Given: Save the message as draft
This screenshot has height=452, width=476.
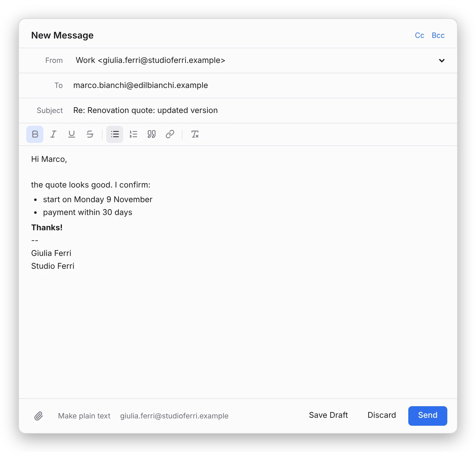Looking at the screenshot, I should [x=328, y=415].
